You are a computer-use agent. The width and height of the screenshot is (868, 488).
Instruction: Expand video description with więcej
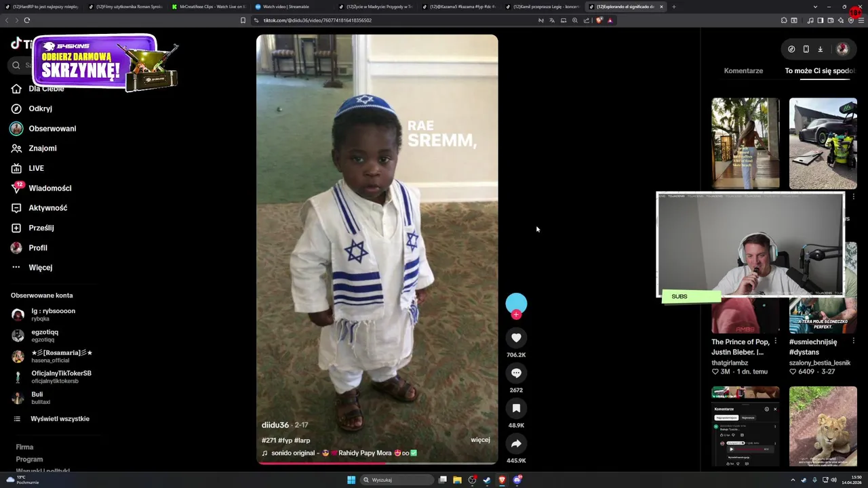480,440
